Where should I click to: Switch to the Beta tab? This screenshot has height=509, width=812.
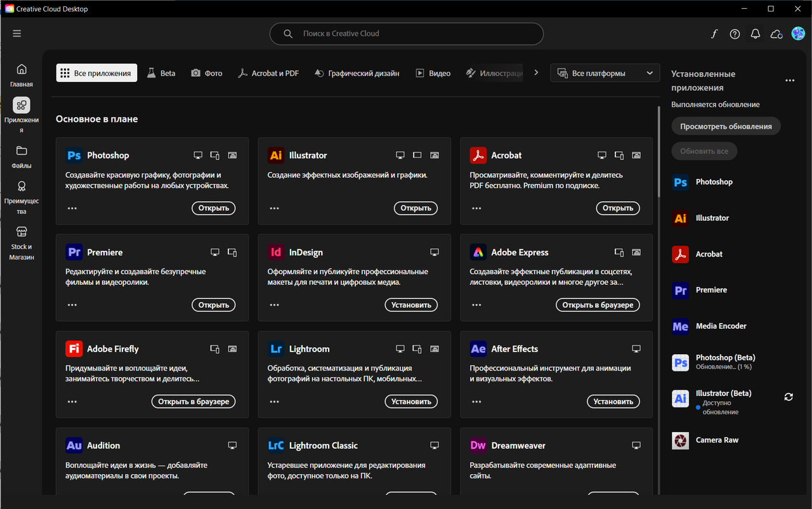pos(161,73)
